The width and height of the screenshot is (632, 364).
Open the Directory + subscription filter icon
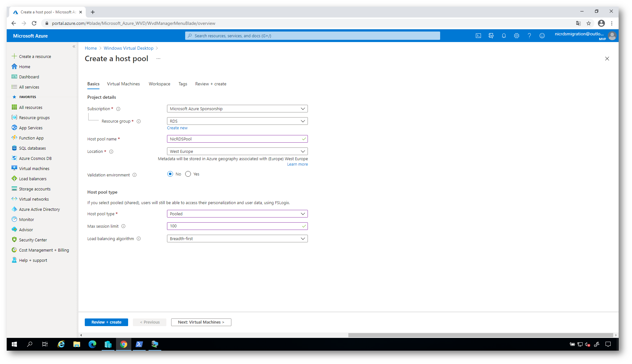coord(491,36)
